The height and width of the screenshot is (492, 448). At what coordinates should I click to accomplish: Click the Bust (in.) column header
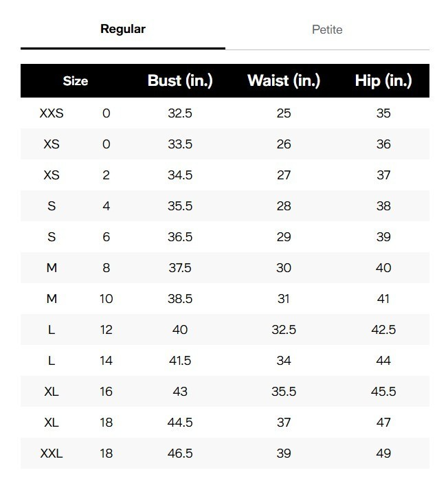point(180,81)
